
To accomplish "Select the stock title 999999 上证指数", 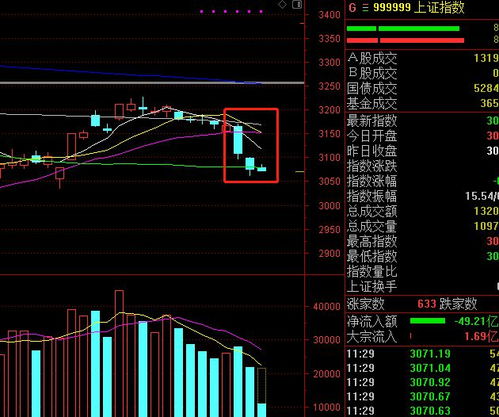I will [x=419, y=7].
